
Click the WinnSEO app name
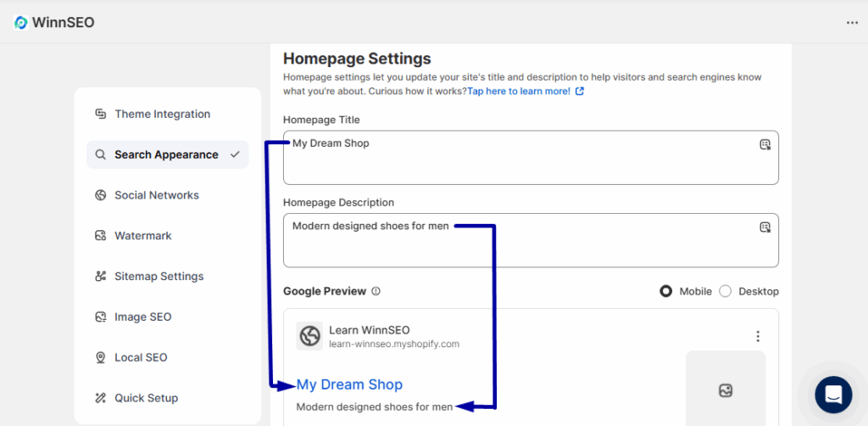[x=63, y=22]
